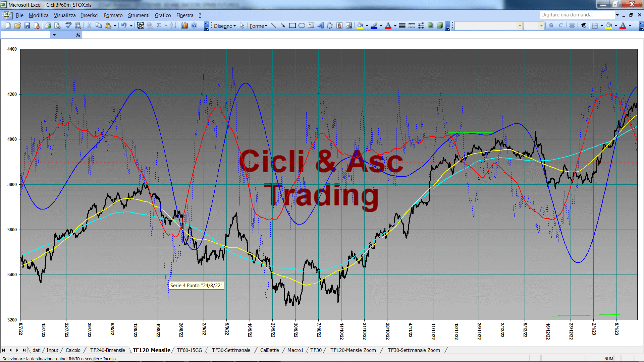Screen dimensions: 644x362
Task: Create a new workbook with New icon
Action: tap(8, 25)
